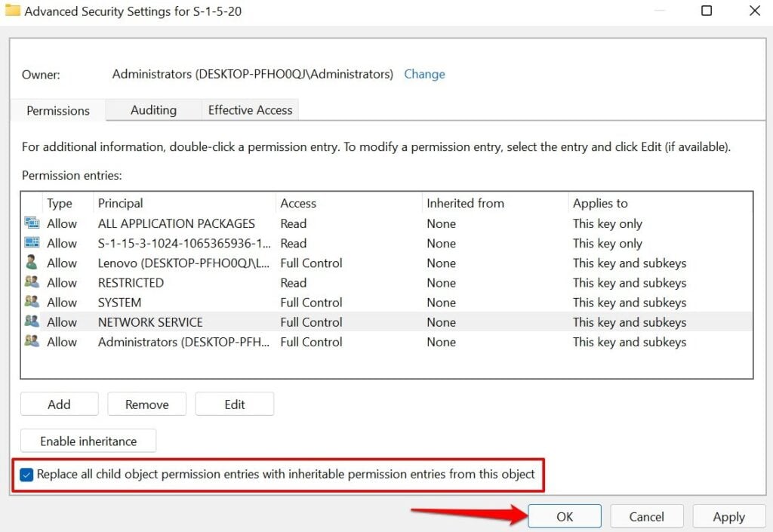Confirm changes with the OK button
Screen dimensions: 773x532
[x=565, y=517]
